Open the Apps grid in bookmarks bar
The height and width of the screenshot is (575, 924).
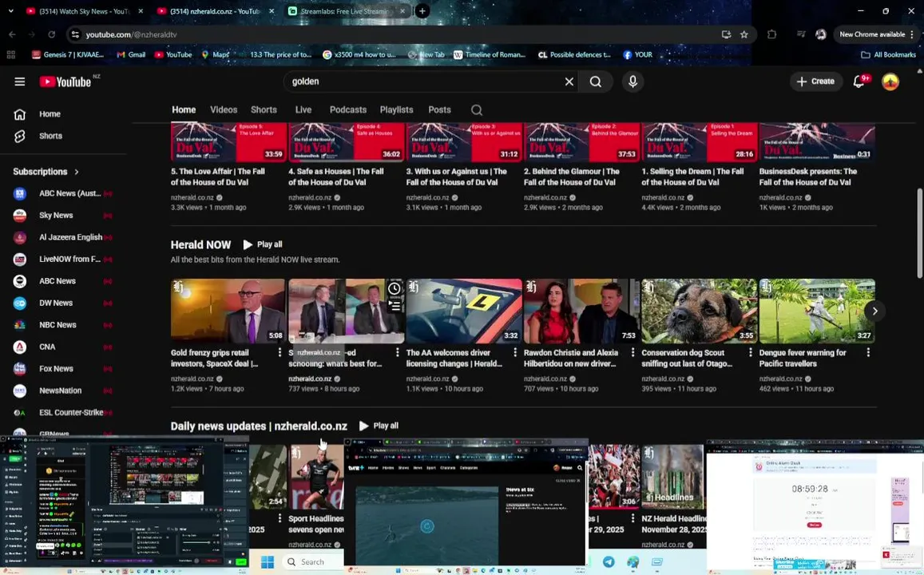click(x=10, y=55)
